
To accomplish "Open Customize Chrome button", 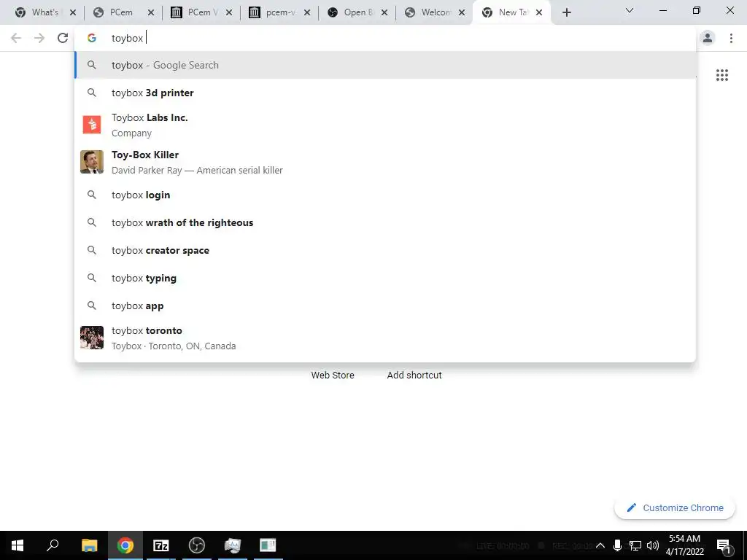I will click(675, 507).
